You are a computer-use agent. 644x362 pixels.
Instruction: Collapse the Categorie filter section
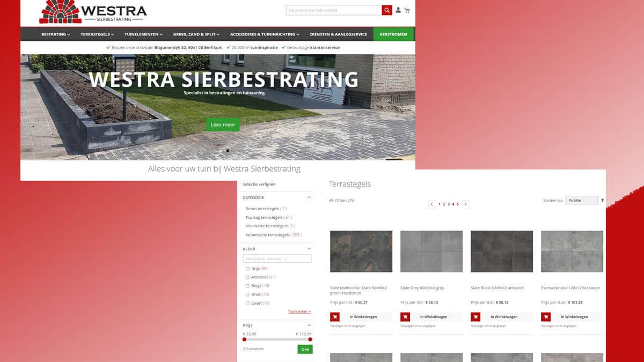tap(309, 197)
